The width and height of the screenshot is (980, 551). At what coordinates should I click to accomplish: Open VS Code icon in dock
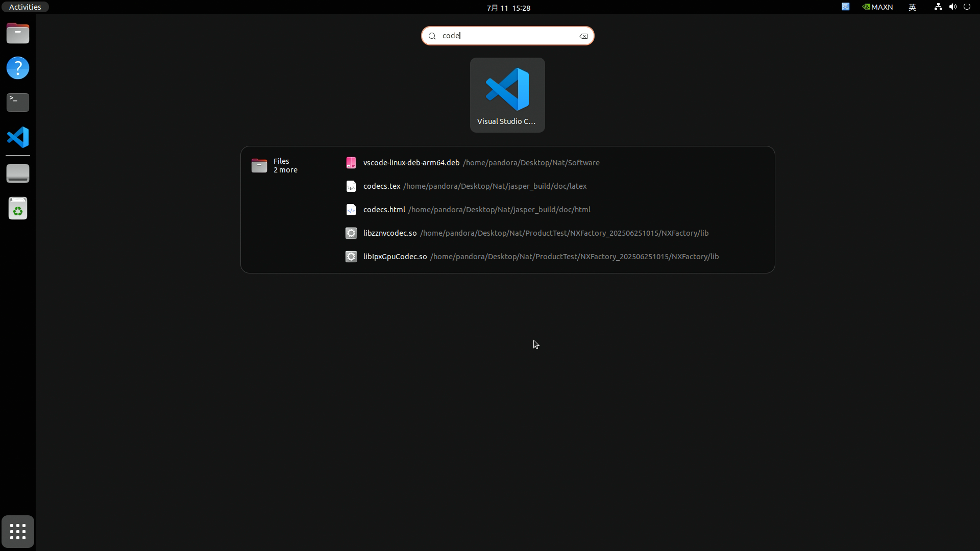click(x=18, y=137)
